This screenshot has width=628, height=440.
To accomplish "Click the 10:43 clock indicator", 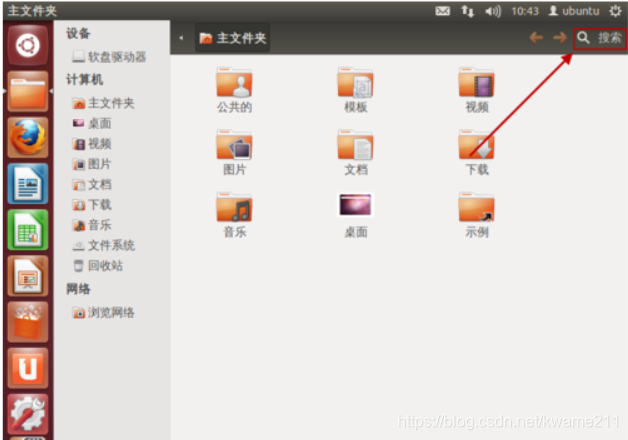I will (x=525, y=11).
